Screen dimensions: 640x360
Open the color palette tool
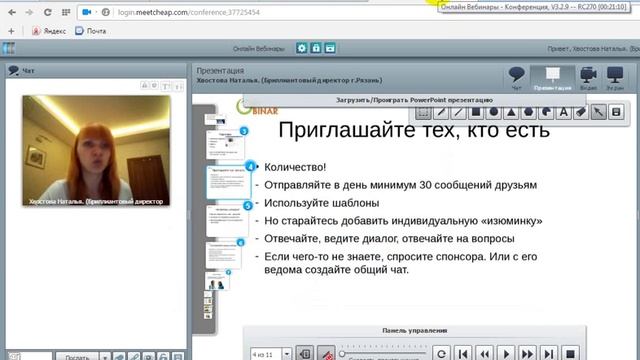coord(546,112)
